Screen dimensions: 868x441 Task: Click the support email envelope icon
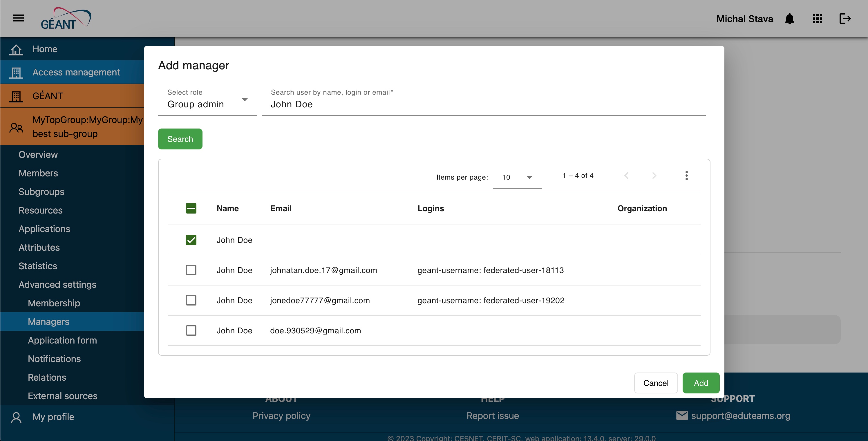click(x=682, y=415)
